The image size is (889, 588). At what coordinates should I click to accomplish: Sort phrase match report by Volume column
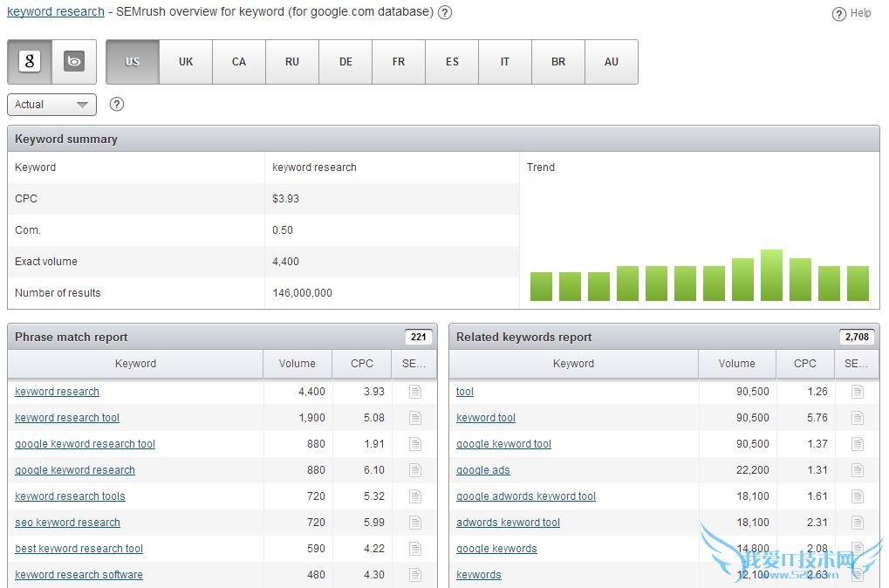click(297, 364)
